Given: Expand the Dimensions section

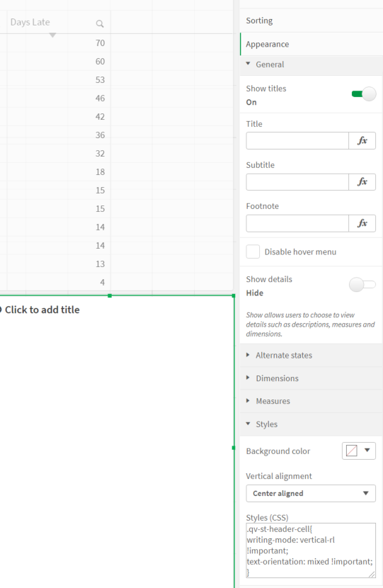Looking at the screenshot, I should click(311, 378).
